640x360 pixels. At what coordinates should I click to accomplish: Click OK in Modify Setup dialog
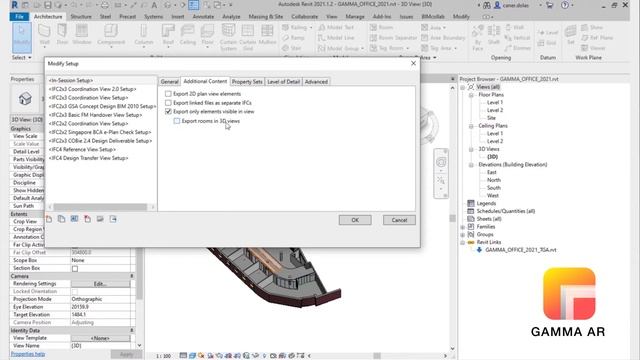pyautogui.click(x=355, y=220)
